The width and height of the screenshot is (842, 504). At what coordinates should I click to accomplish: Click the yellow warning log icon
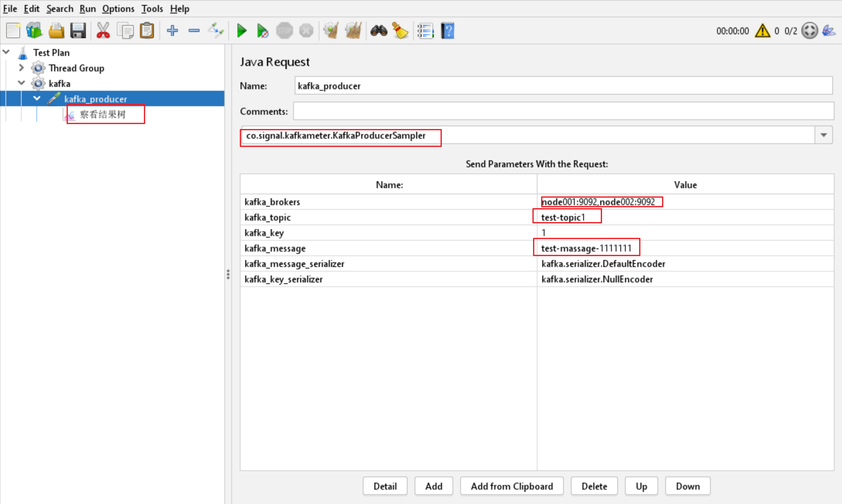pos(762,31)
